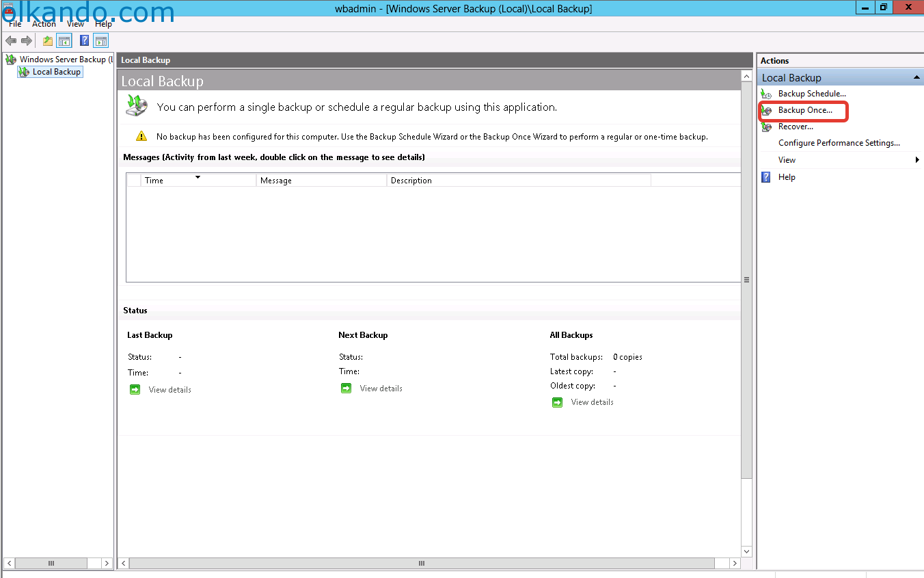Click the green arrow under Last Backup
The height and width of the screenshot is (578, 924).
click(x=135, y=390)
